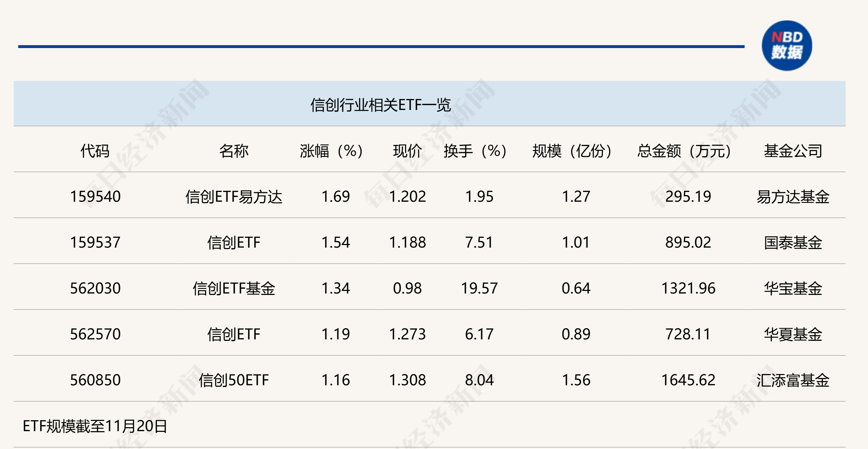Select turnover value 19.57
Screen dimensions: 868x449
tap(479, 288)
